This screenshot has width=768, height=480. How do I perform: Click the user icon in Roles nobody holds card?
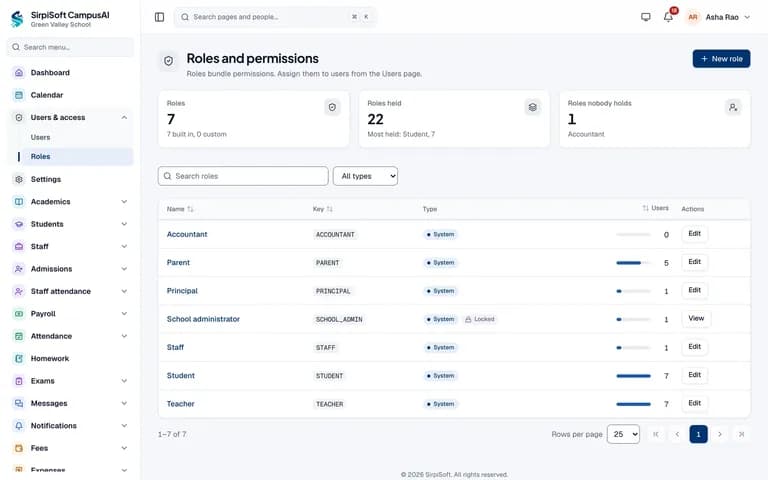click(733, 107)
